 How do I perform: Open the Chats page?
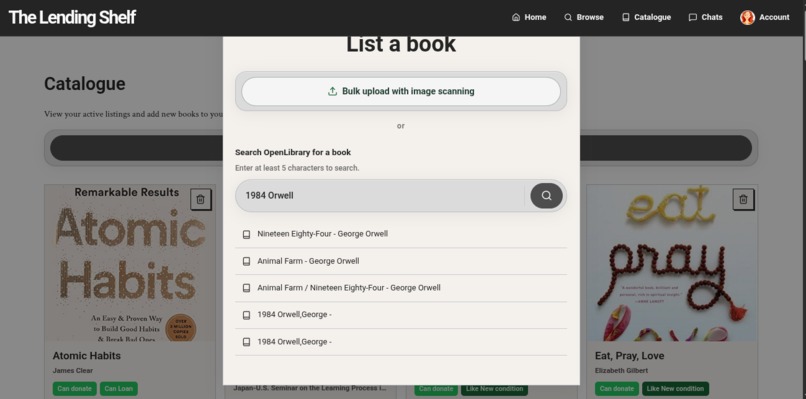pyautogui.click(x=705, y=17)
